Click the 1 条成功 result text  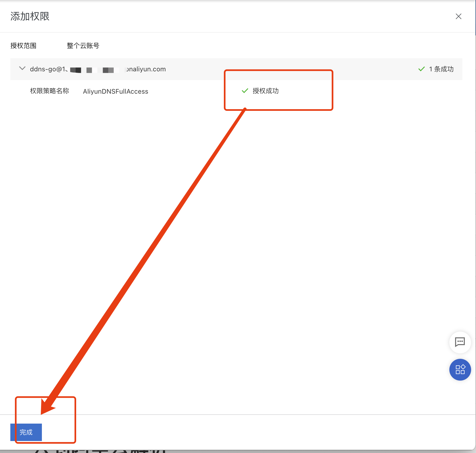coord(441,69)
